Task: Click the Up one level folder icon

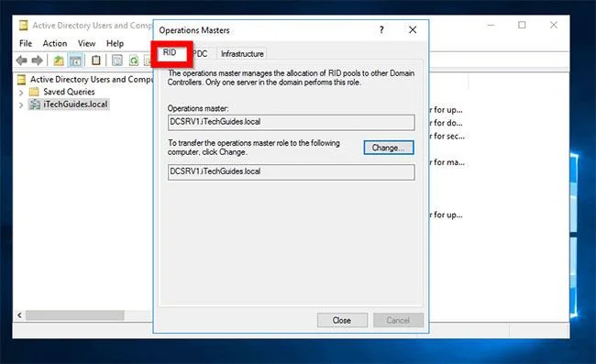Action: 59,60
